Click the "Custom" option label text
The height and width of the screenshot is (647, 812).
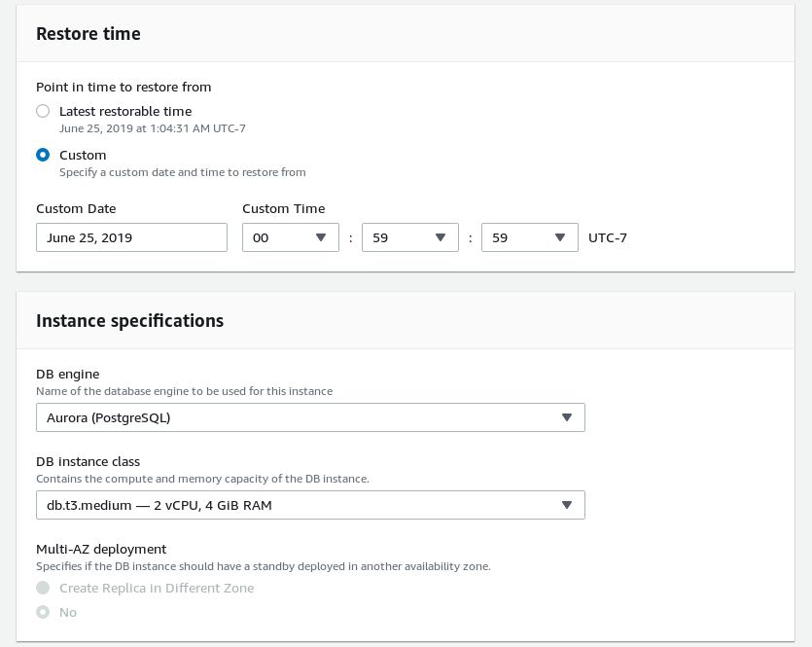83,156
